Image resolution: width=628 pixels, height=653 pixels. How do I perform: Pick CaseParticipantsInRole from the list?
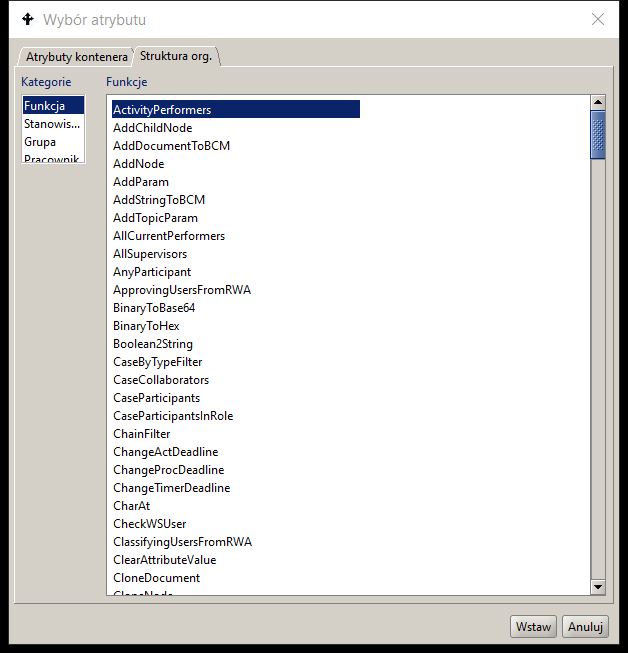point(173,416)
